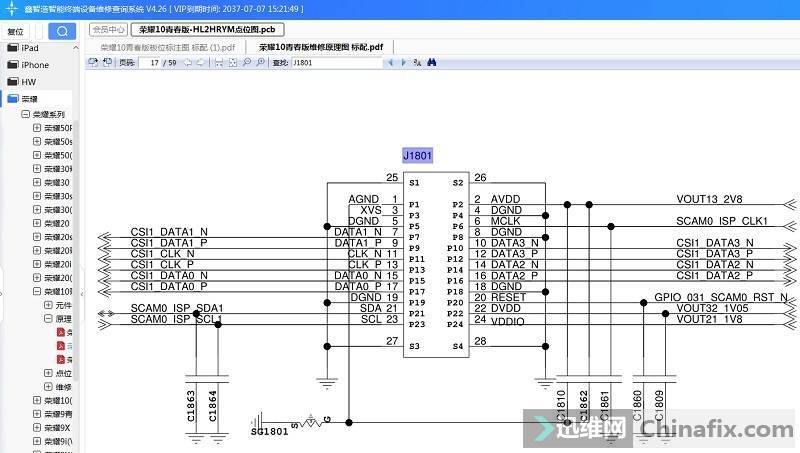Collapse the 荣耀系列 tree node
The height and width of the screenshot is (453, 800).
tap(25, 115)
